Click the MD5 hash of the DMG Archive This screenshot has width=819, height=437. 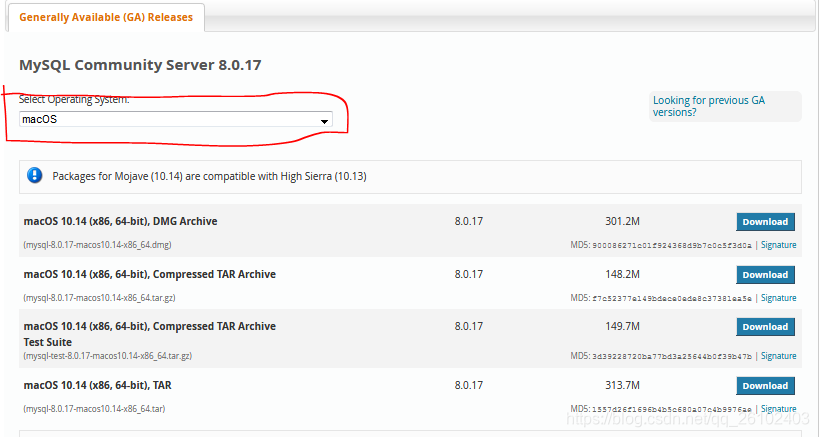[x=672, y=245]
